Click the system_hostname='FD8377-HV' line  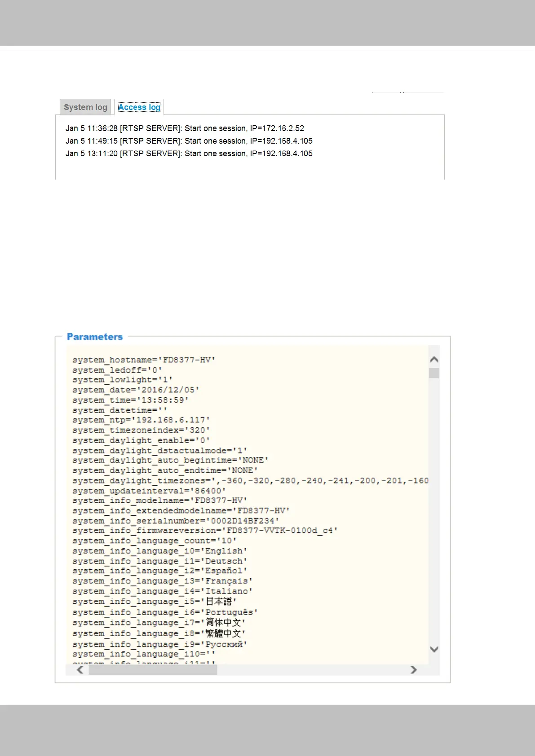click(x=144, y=360)
